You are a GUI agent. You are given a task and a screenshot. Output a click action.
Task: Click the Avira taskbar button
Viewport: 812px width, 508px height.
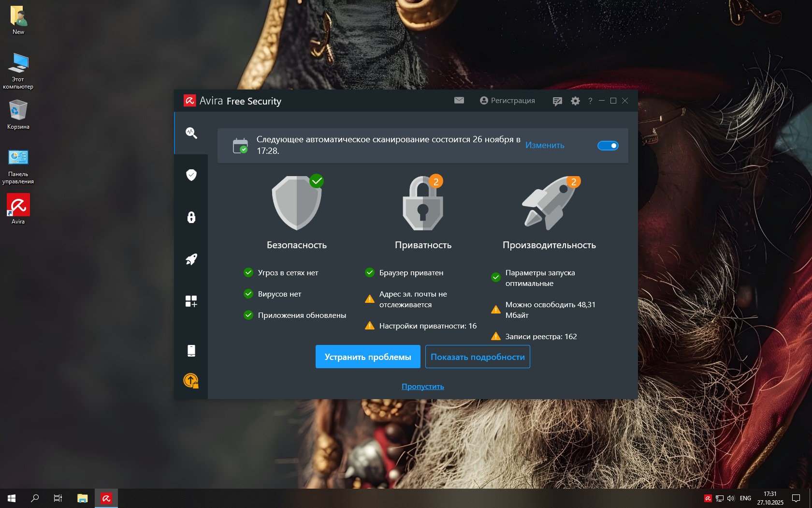pos(106,498)
